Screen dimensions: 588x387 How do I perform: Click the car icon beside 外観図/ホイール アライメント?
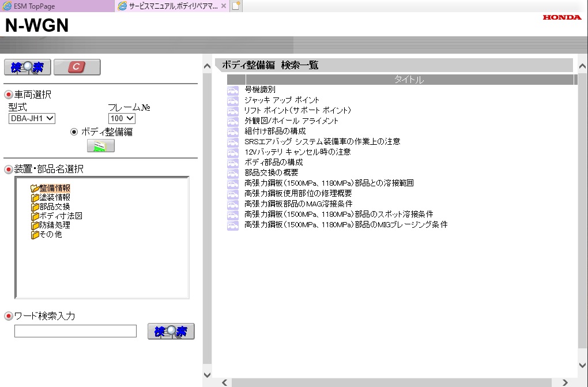pos(233,122)
